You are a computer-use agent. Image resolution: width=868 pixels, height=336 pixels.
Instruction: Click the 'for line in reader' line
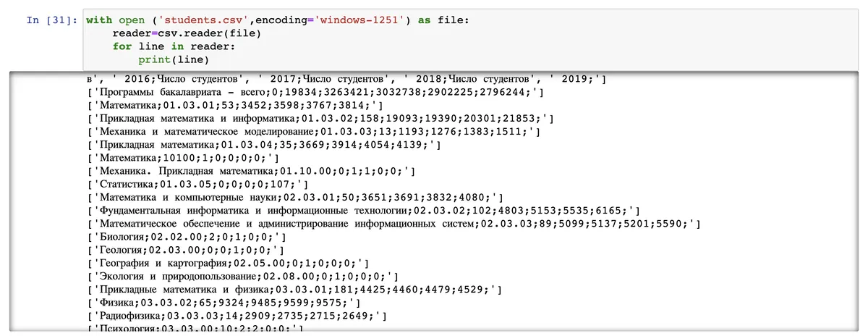(x=174, y=46)
